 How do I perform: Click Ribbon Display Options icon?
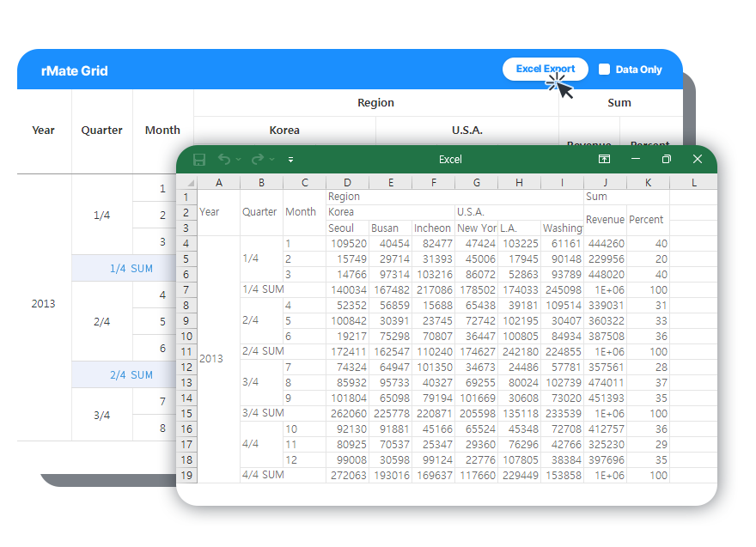(605, 159)
